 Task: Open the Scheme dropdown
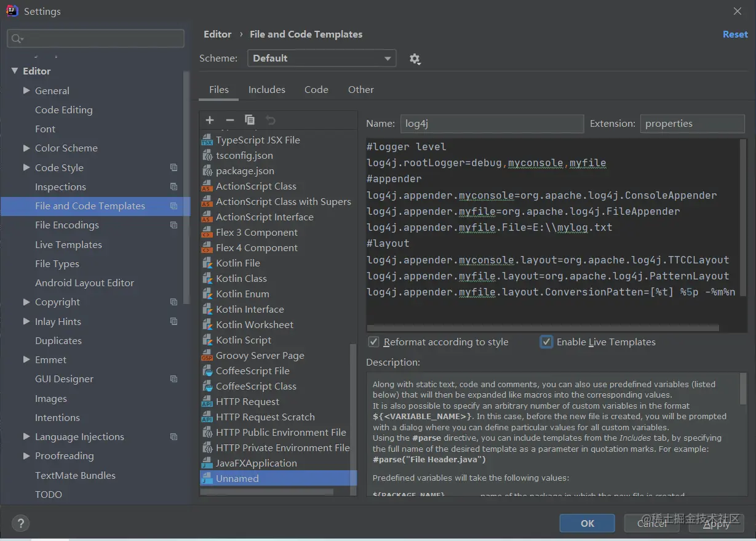[x=322, y=58]
